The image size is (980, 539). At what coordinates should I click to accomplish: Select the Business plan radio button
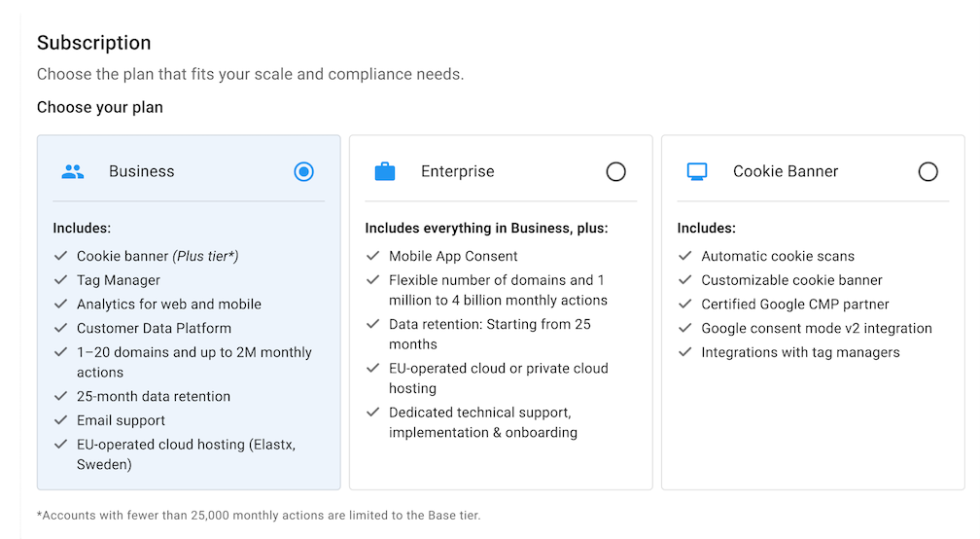coord(303,171)
